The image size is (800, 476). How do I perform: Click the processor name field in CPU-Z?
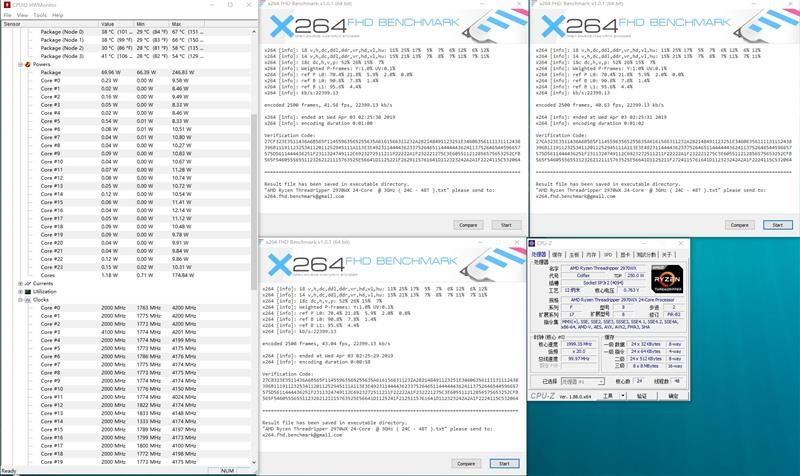603,268
